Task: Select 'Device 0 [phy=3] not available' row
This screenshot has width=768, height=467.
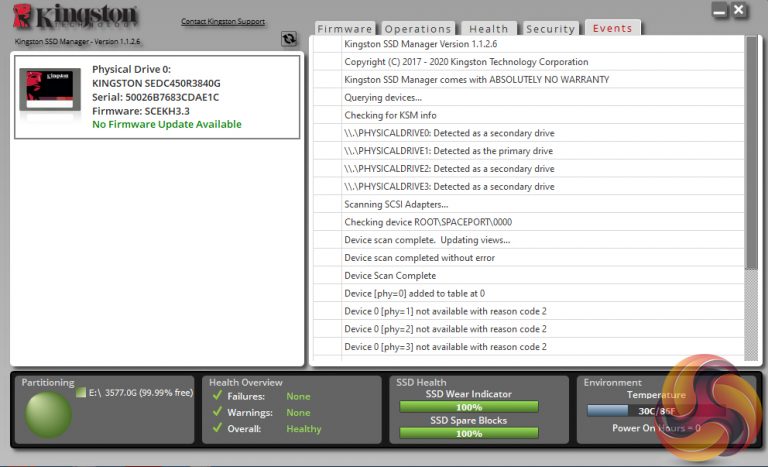Action: pyautogui.click(x=529, y=346)
